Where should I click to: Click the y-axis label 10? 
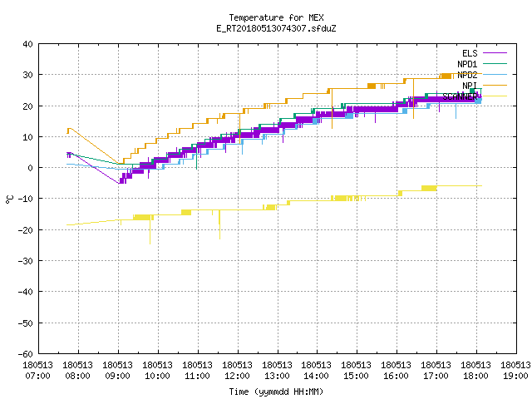27,137
